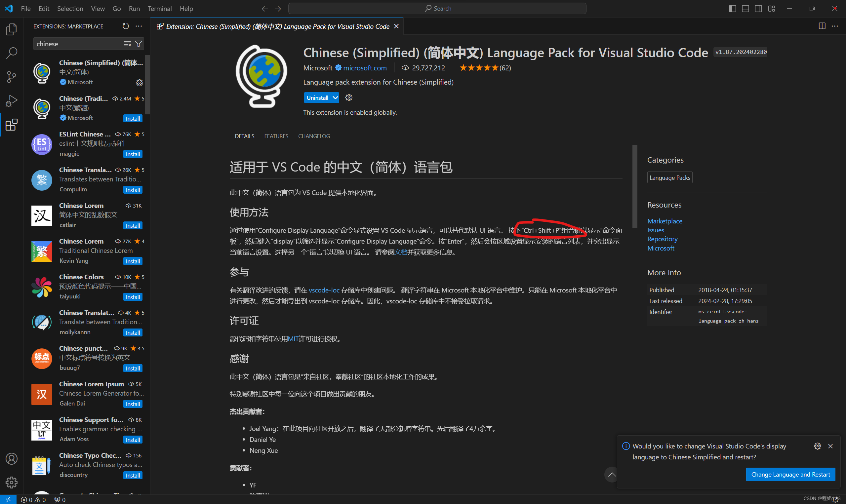Click the extensions list scrollbar
The image size is (846, 504).
(147, 85)
